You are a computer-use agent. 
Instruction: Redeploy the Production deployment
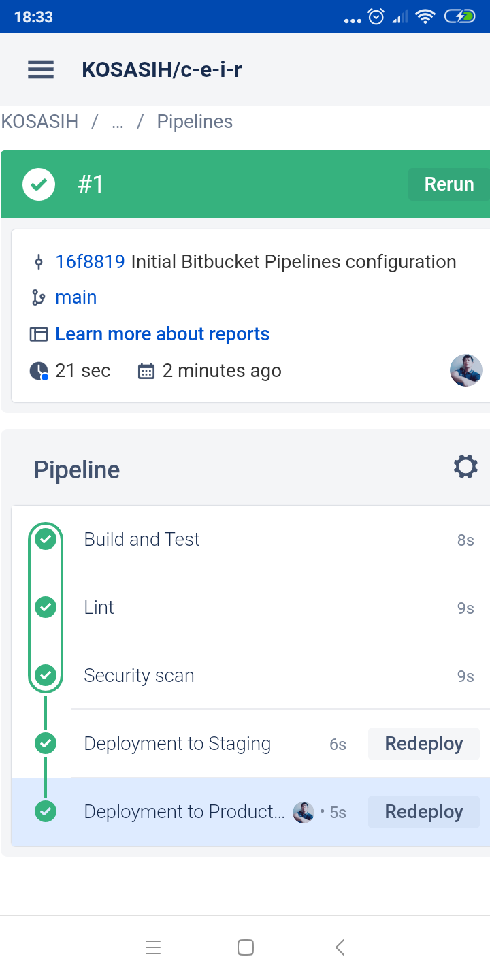pos(423,812)
